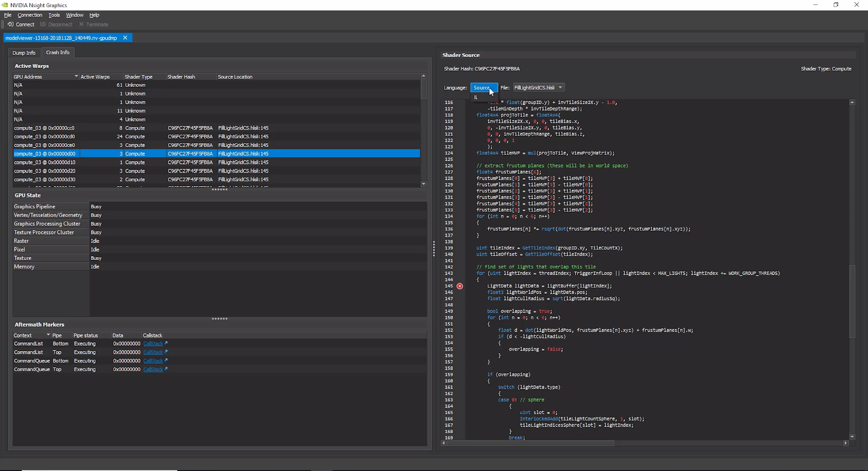
Task: Click the Active Warps table scroll-up arrow
Action: [x=424, y=76]
